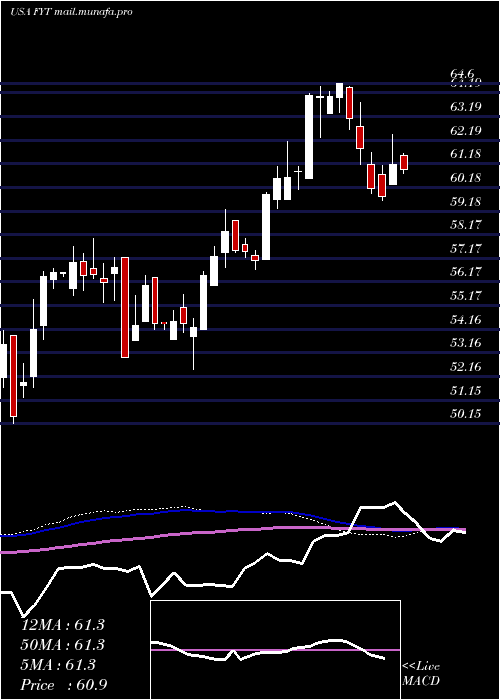Image resolution: width=500 pixels, height=700 pixels.
Task: Click the '<<Live MACD' label
Action: pyautogui.click(x=421, y=674)
